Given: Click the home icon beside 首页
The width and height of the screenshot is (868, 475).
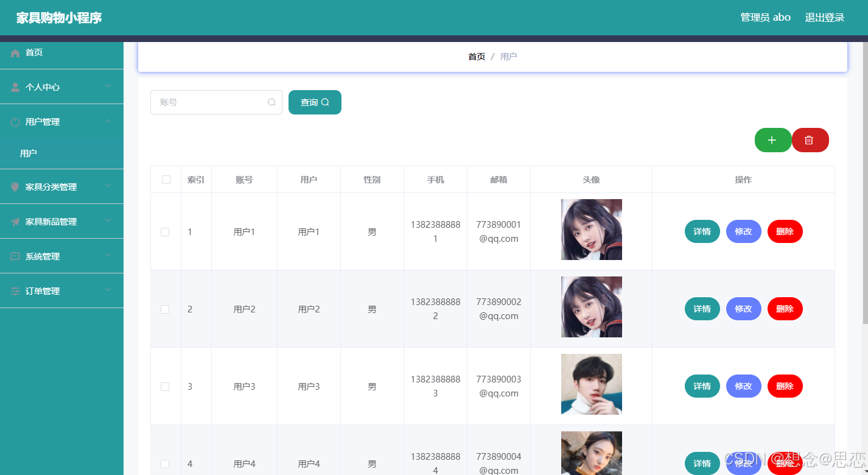Looking at the screenshot, I should coord(15,53).
